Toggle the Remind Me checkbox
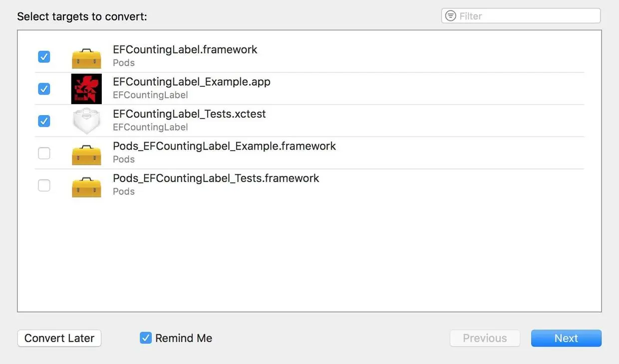 click(146, 338)
